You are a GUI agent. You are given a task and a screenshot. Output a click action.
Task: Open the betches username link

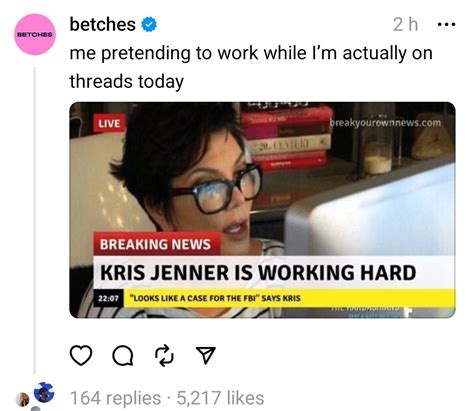coord(102,24)
